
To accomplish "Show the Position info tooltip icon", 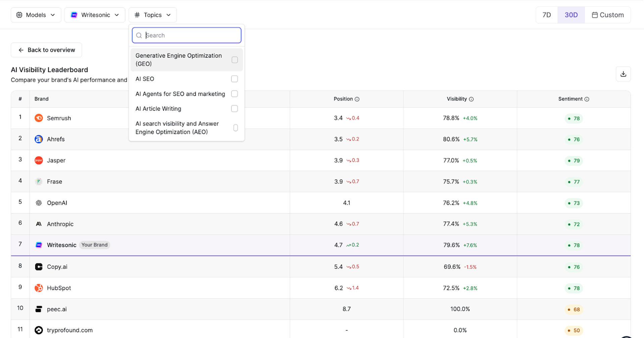I will [x=357, y=99].
